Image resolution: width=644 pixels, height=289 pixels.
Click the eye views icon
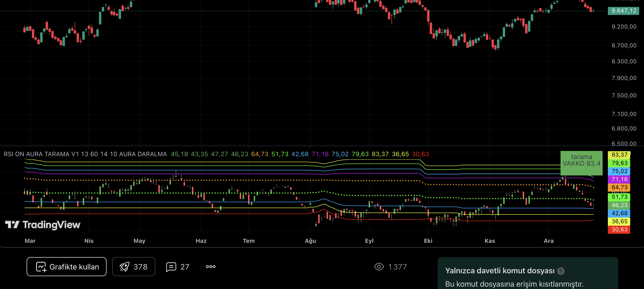pos(379,266)
